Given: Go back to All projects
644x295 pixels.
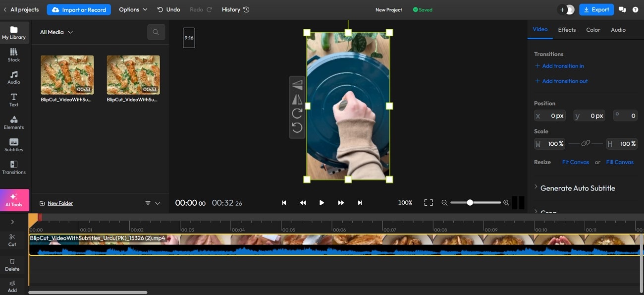Looking at the screenshot, I should pos(21,9).
